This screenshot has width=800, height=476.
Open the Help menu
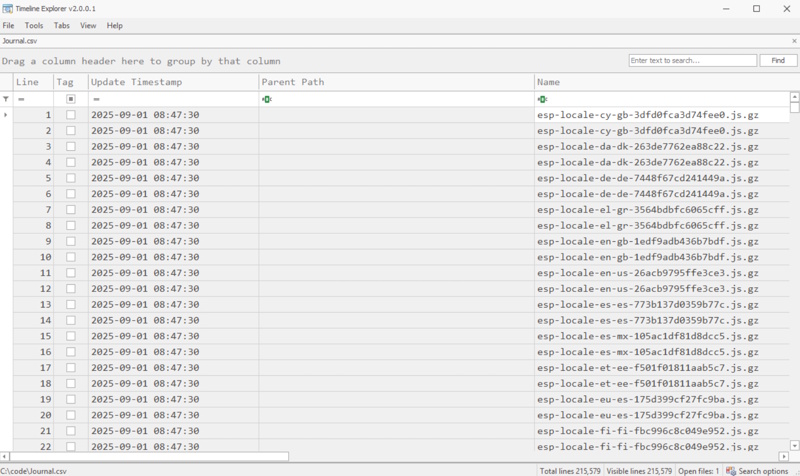(x=114, y=26)
